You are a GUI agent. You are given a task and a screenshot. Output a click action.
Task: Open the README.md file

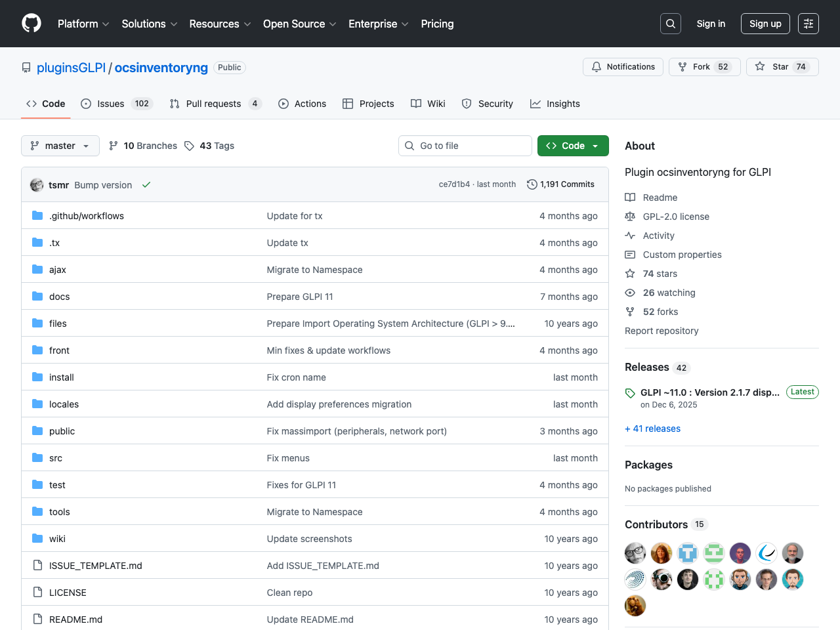pos(75,619)
